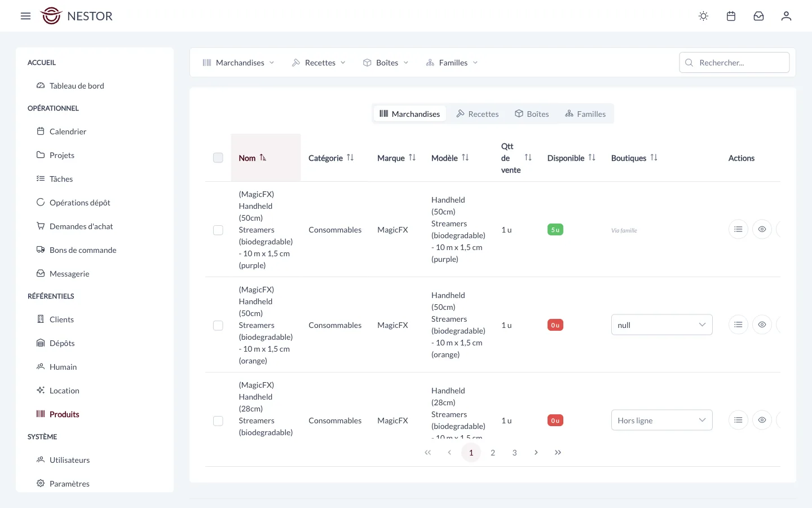Go to page 3 of the table
This screenshot has height=508, width=812.
pos(514,453)
